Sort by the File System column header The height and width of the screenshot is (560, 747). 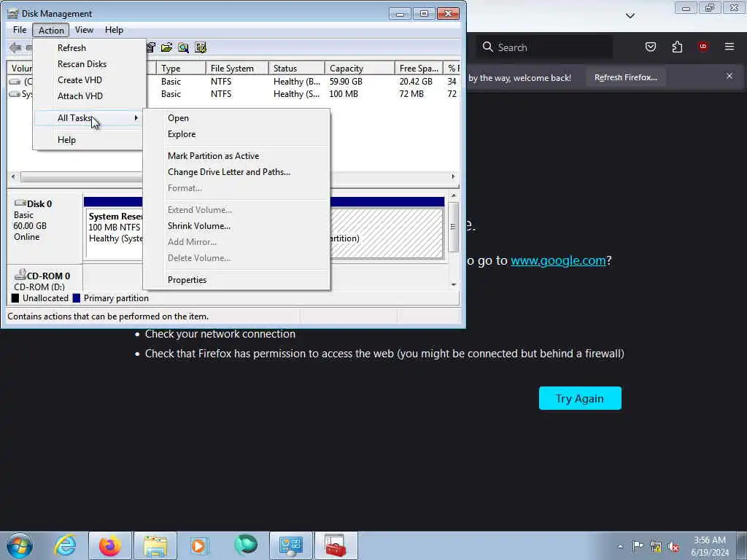coord(237,69)
